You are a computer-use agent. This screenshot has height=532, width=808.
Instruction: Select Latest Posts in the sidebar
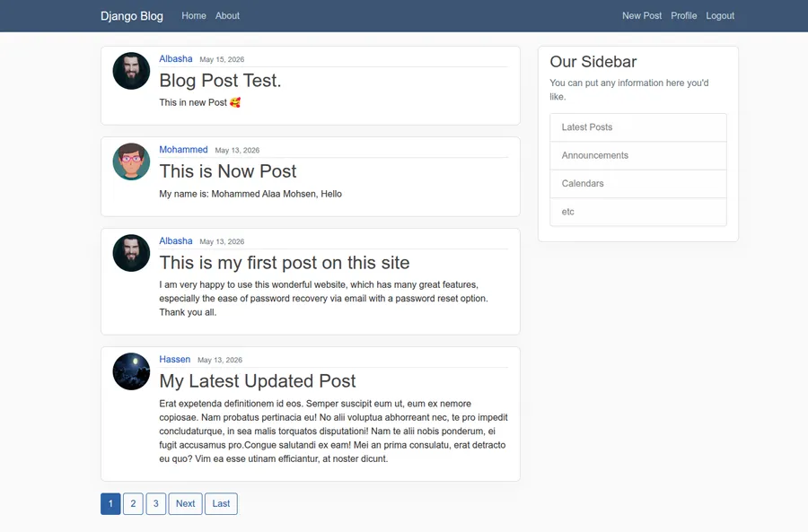[x=638, y=127]
